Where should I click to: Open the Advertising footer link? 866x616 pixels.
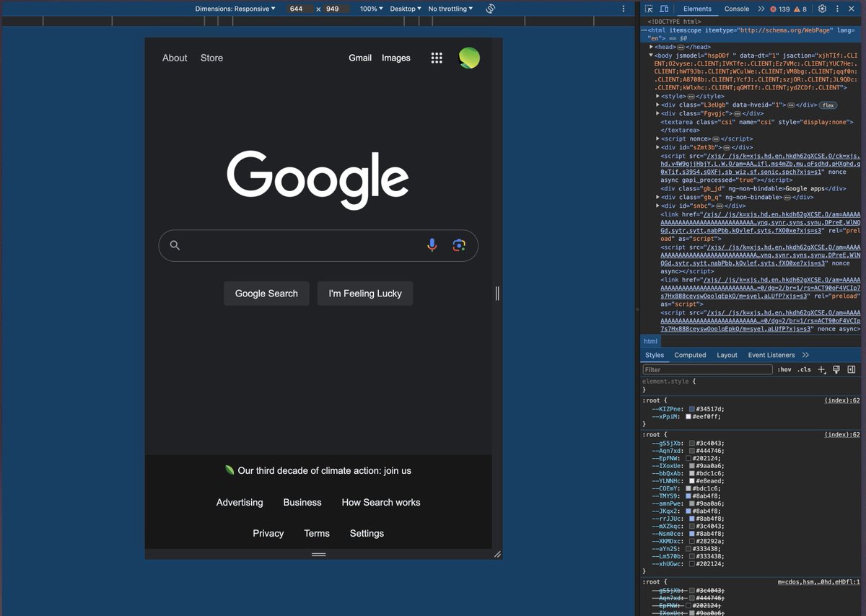point(240,502)
